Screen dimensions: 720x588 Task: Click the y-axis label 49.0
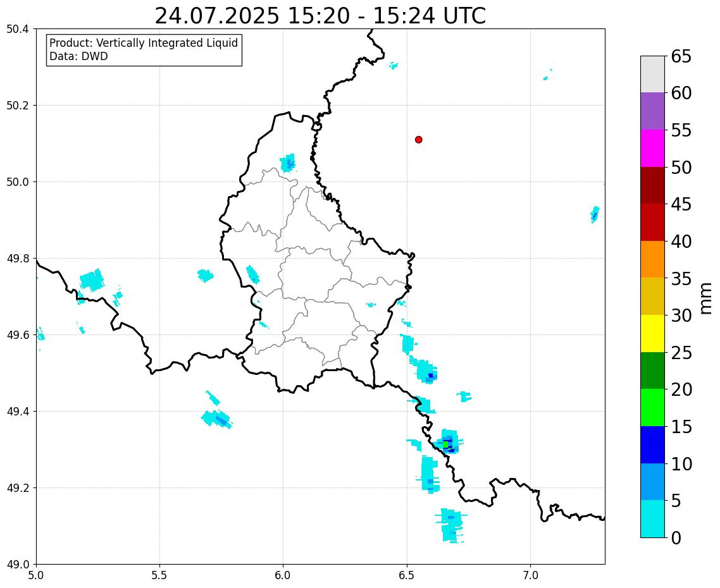point(18,565)
